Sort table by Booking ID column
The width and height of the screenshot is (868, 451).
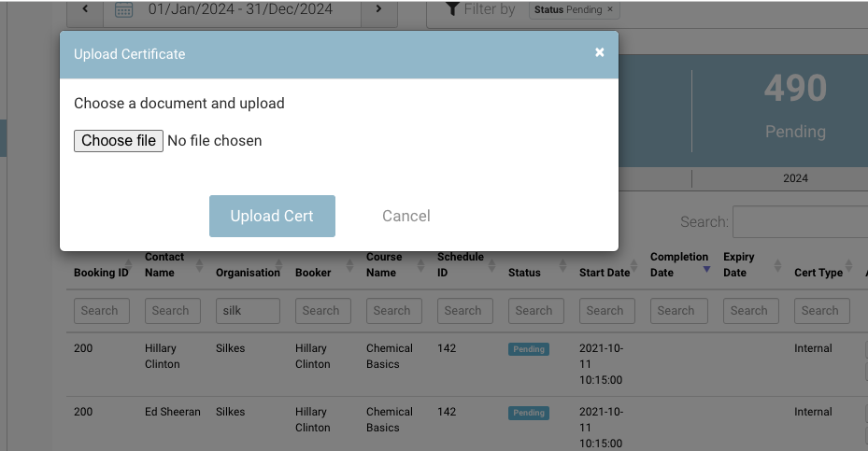pyautogui.click(x=101, y=273)
